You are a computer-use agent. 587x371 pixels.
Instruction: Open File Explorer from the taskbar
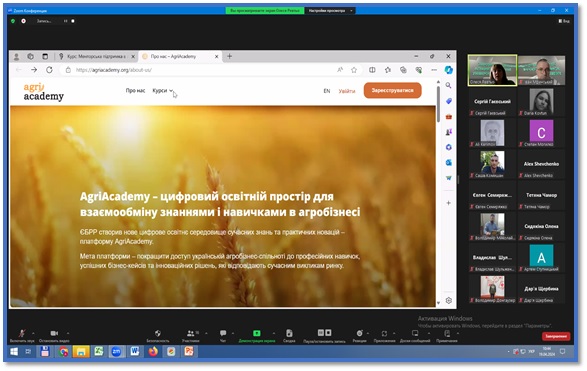click(x=81, y=352)
